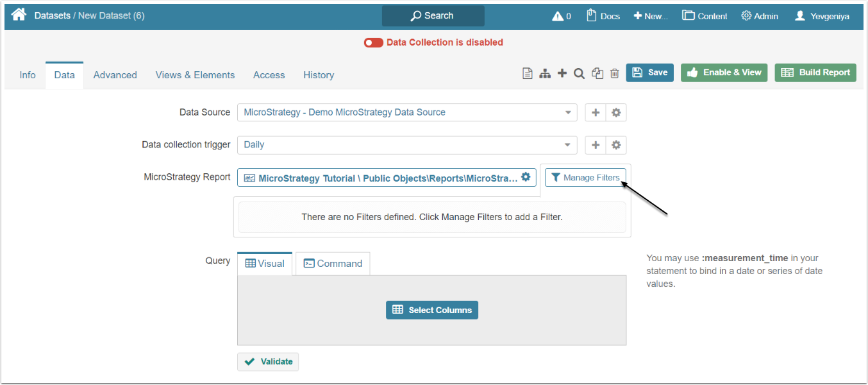Click the duplicate dataset icon
This screenshot has width=868, height=385.
click(x=597, y=74)
